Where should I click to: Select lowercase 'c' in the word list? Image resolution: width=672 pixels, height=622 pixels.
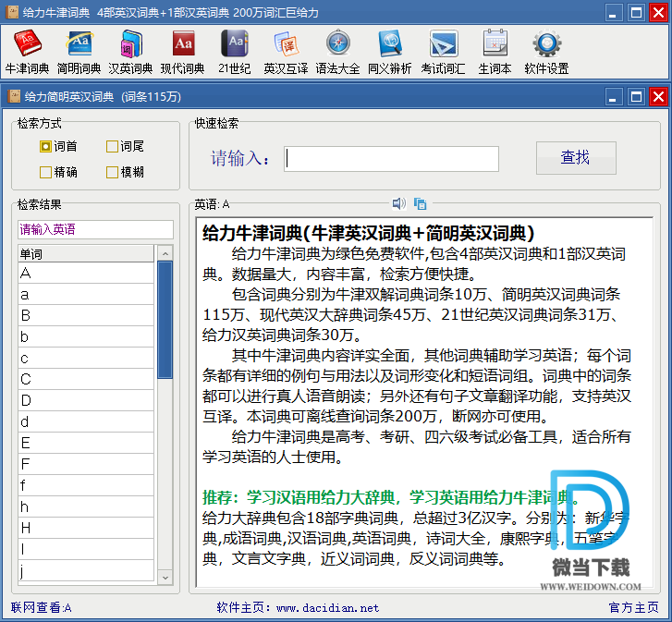(86, 358)
